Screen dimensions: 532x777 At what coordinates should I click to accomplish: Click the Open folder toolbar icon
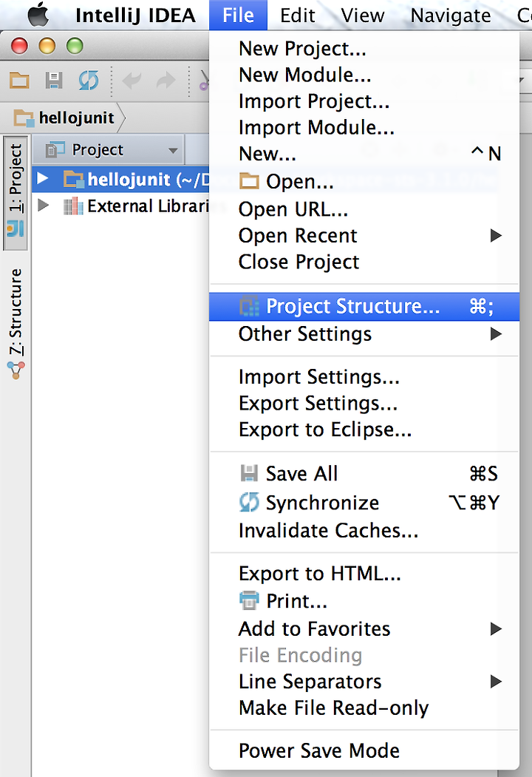click(x=19, y=81)
